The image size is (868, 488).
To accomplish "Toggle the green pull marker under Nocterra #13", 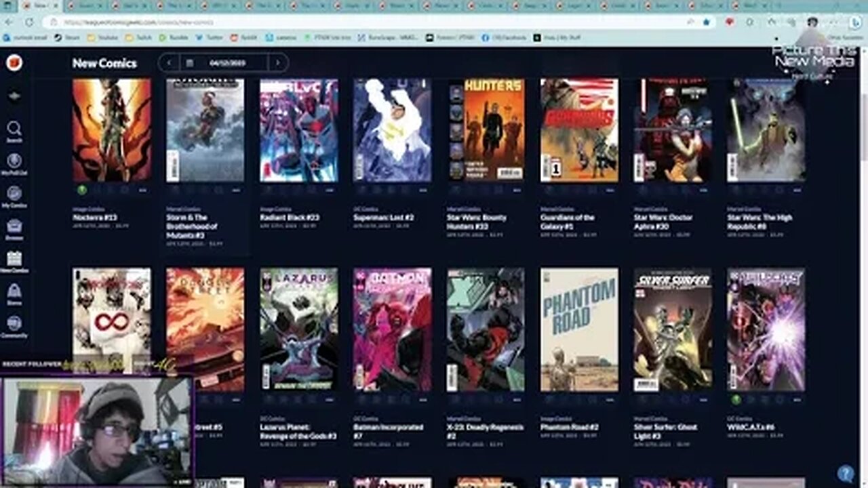I will [81, 190].
